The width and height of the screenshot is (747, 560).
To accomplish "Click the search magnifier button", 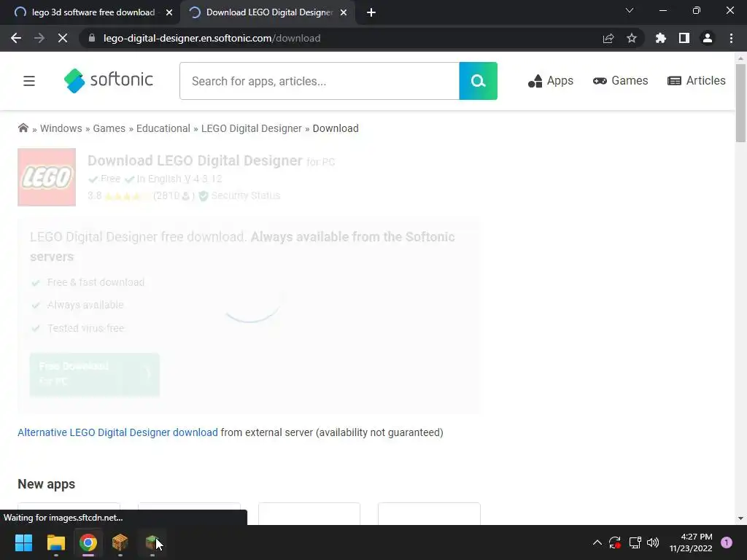I will click(x=479, y=81).
